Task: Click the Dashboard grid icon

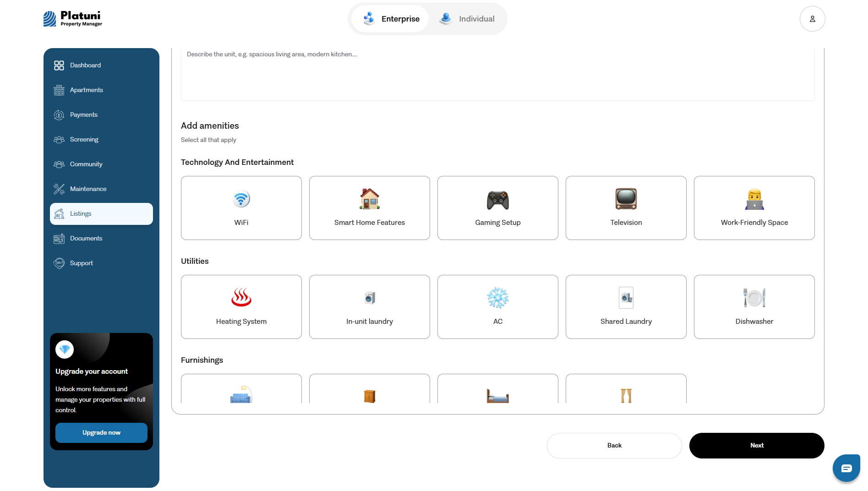Action: click(x=59, y=65)
